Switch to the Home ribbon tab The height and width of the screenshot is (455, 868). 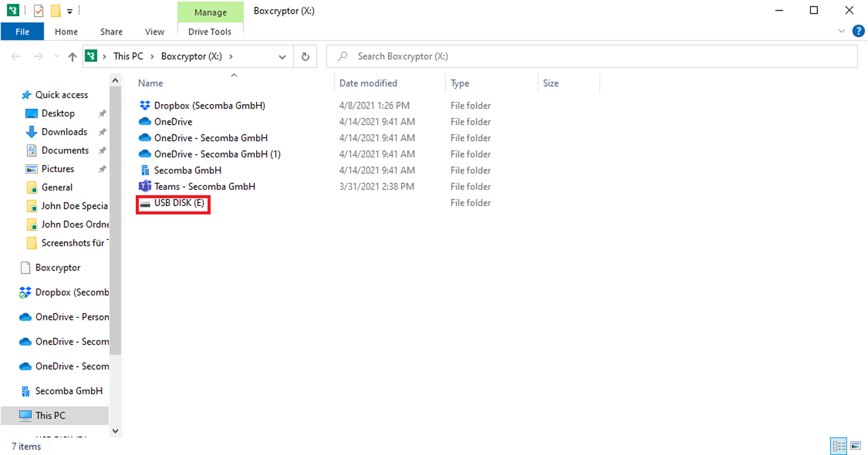[66, 31]
